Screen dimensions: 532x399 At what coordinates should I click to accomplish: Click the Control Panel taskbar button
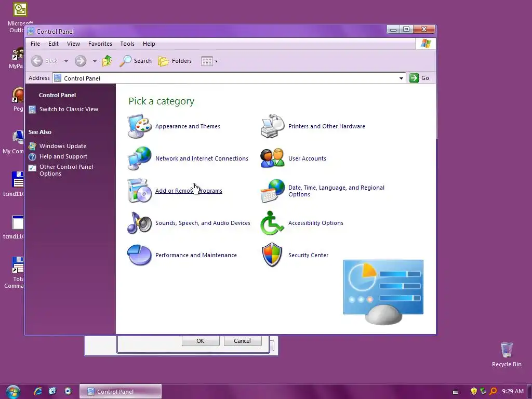121,392
